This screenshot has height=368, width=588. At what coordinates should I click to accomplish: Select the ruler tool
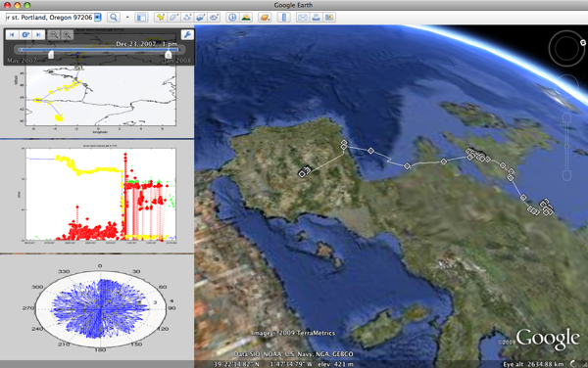[x=284, y=18]
